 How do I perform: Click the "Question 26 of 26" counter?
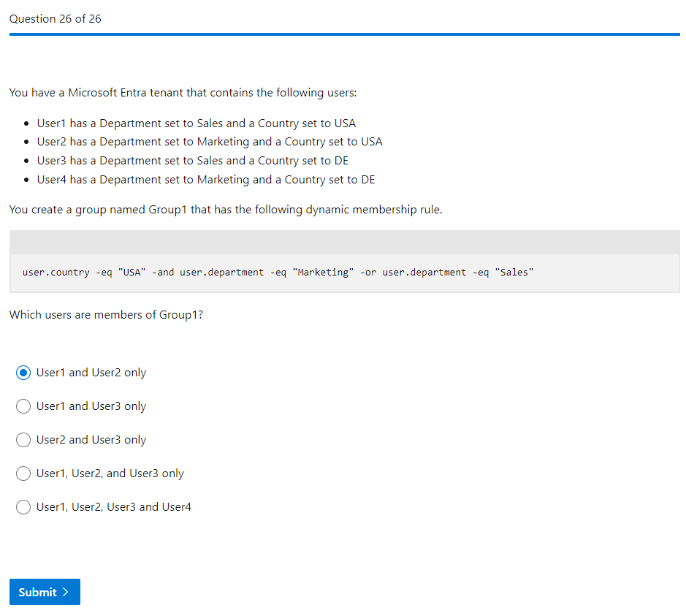point(56,19)
